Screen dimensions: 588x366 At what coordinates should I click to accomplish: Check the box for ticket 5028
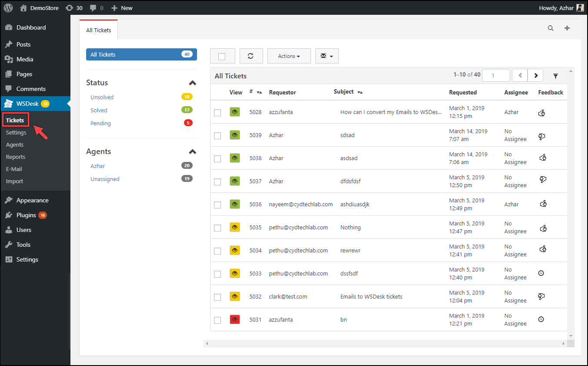(217, 113)
